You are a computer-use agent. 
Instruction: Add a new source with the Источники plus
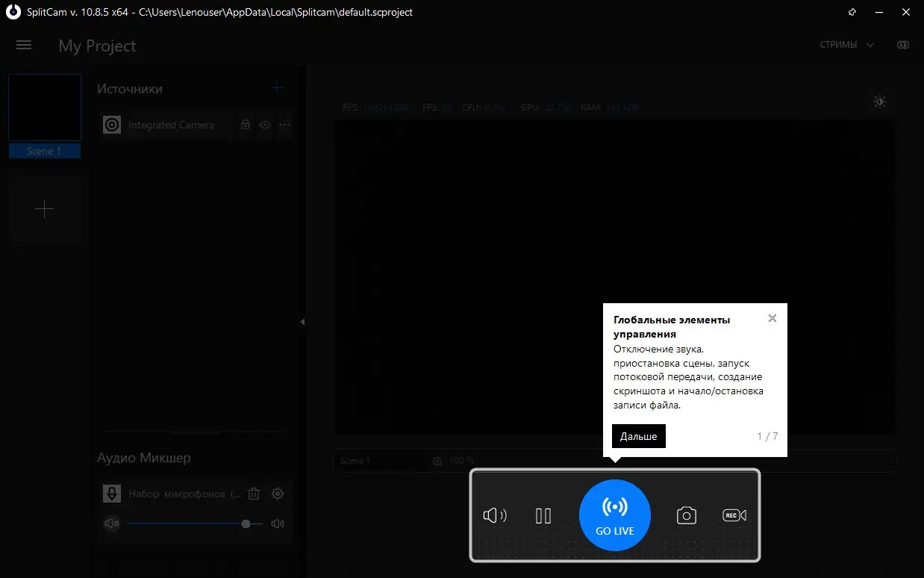pyautogui.click(x=277, y=88)
